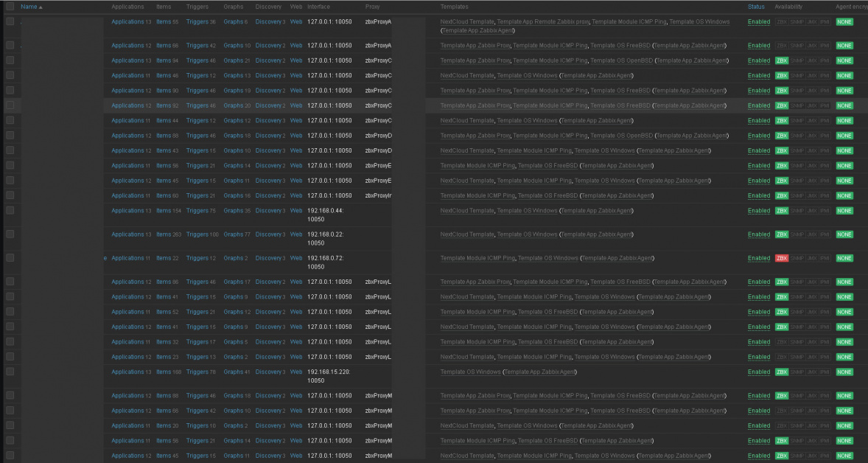868x463 pixels.
Task: Open the Graphs 35 link
Action: [x=237, y=210]
